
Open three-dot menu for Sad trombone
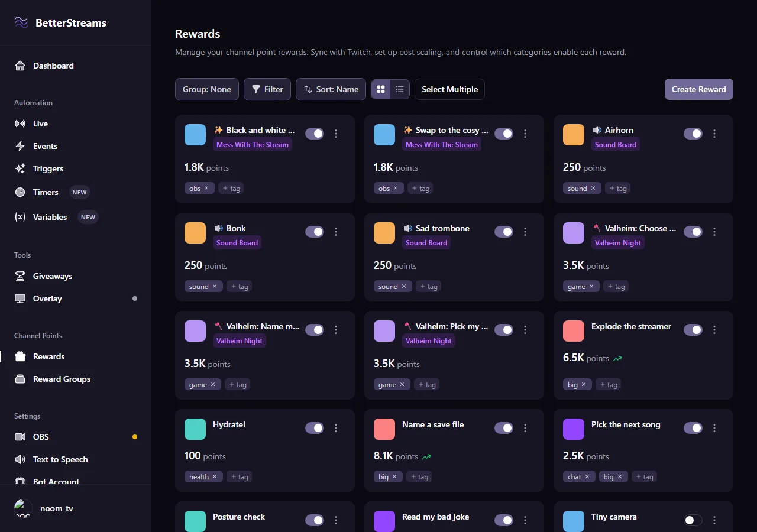(525, 232)
